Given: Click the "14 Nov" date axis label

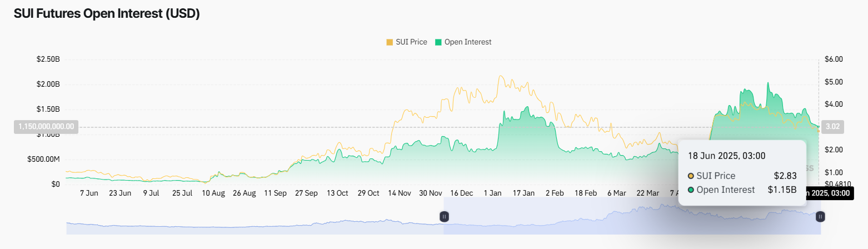Looking at the screenshot, I should click(x=400, y=193).
